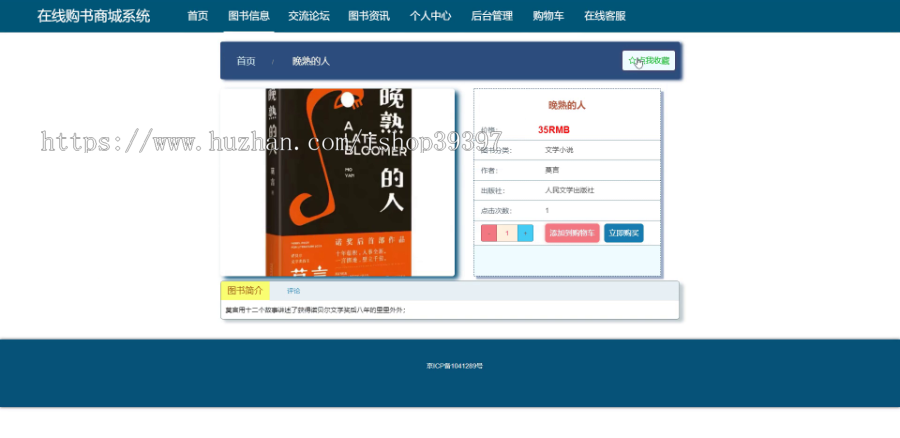Viewport: 900px width, 438px height.
Task: Open the 图书信息 navigation item
Action: [x=249, y=16]
